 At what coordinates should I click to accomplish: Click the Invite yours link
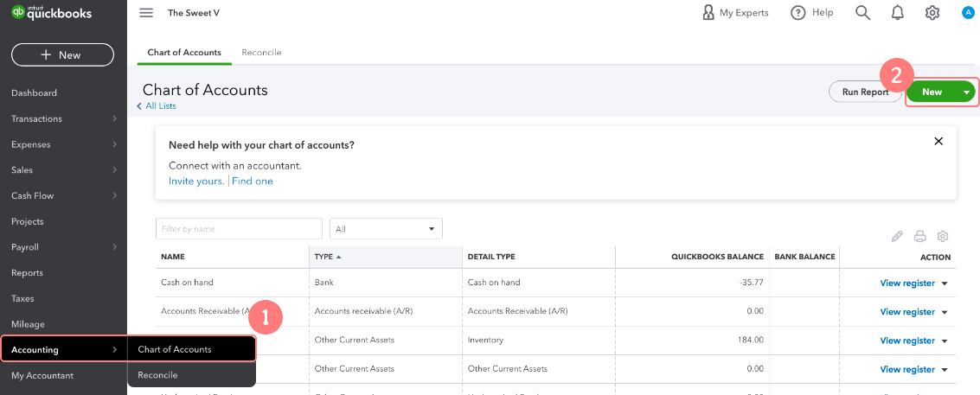196,181
